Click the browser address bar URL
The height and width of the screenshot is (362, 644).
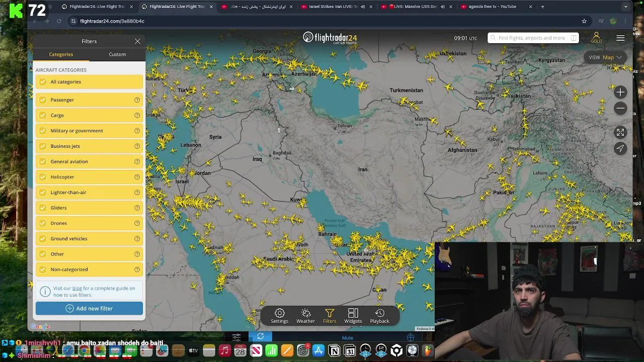point(112,21)
